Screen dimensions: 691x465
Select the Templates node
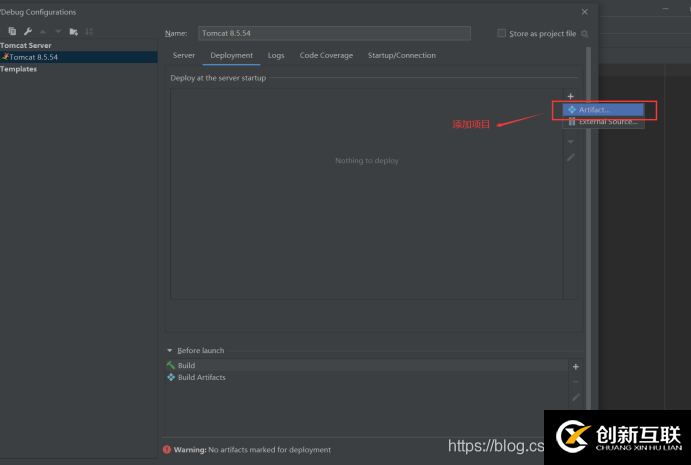click(x=19, y=69)
